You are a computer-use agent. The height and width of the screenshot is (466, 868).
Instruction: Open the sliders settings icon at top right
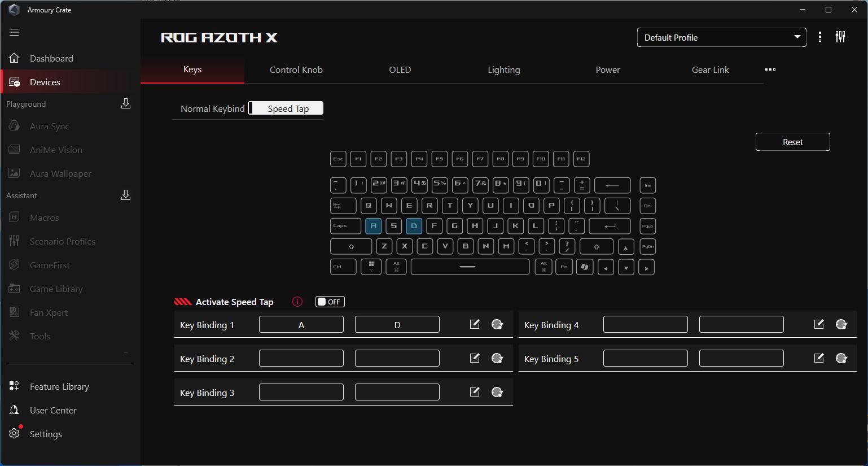(840, 37)
